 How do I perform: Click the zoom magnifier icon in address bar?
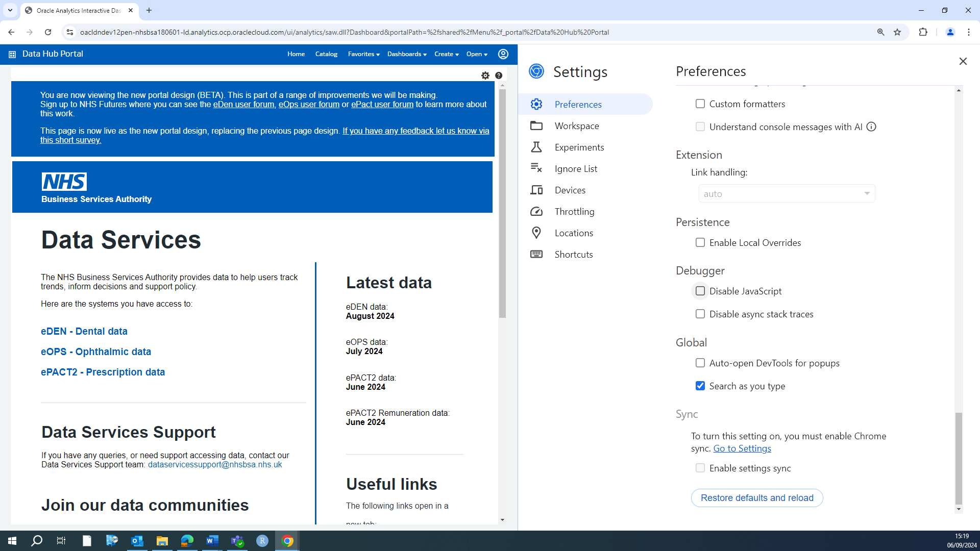880,32
